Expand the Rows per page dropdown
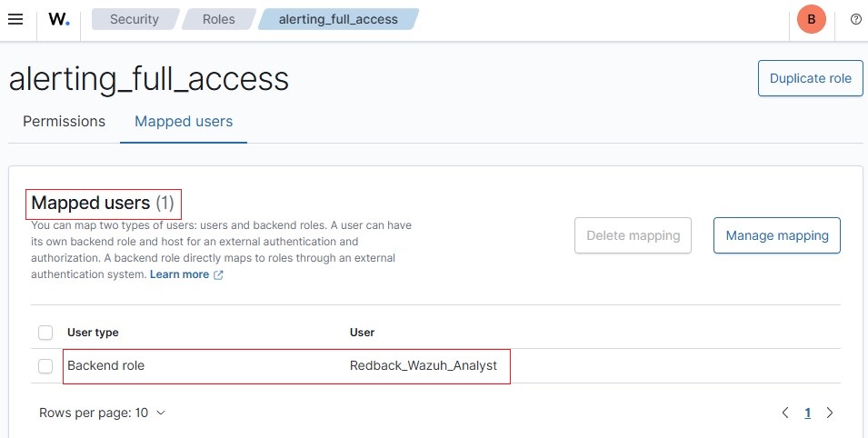This screenshot has width=868, height=438. click(x=102, y=413)
